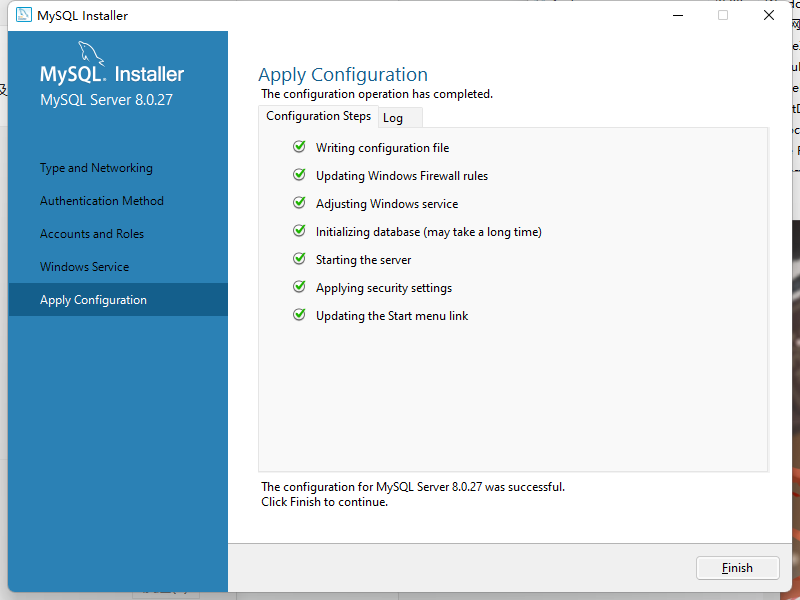
Task: Go to Accounts and Roles step
Action: pyautogui.click(x=92, y=234)
